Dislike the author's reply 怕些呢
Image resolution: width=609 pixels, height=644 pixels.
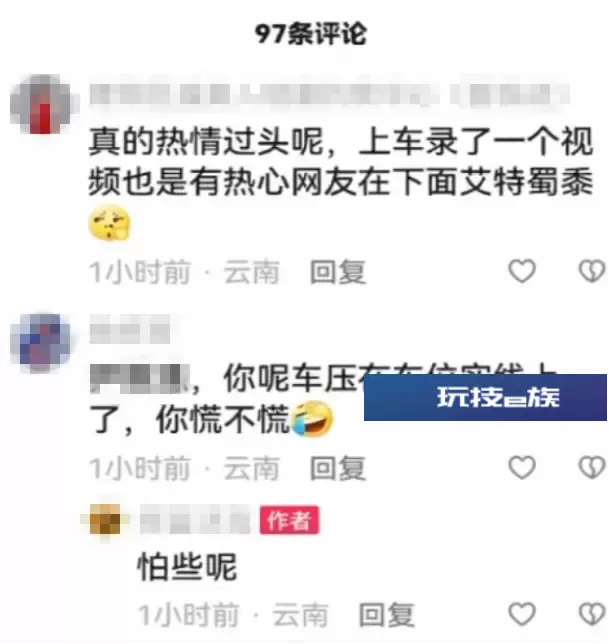(x=593, y=614)
